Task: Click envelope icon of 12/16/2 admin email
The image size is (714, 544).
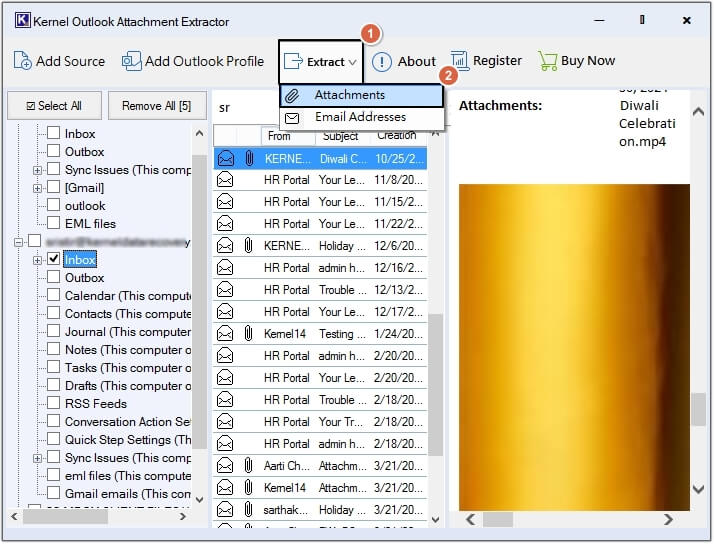Action: coord(225,268)
